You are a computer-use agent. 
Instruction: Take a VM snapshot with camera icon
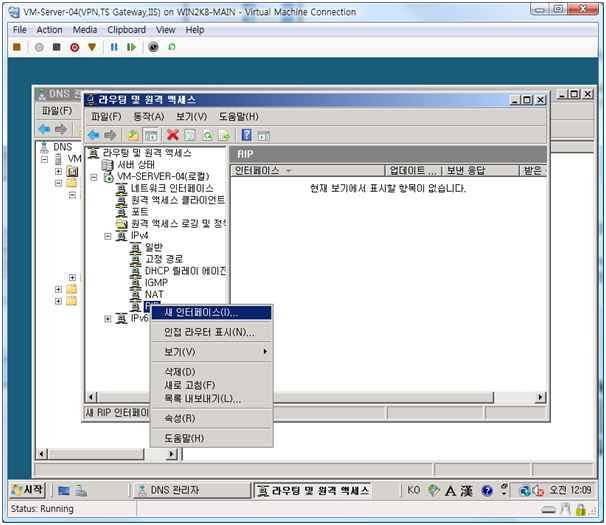[153, 47]
